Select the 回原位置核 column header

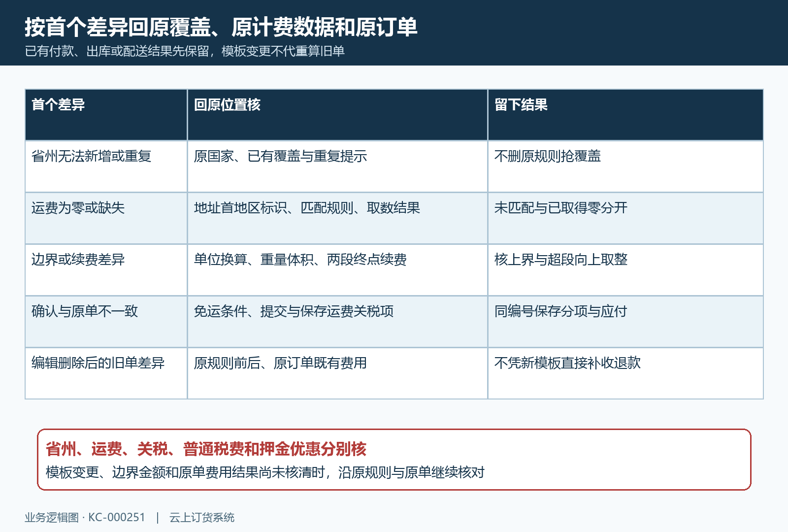(337, 115)
